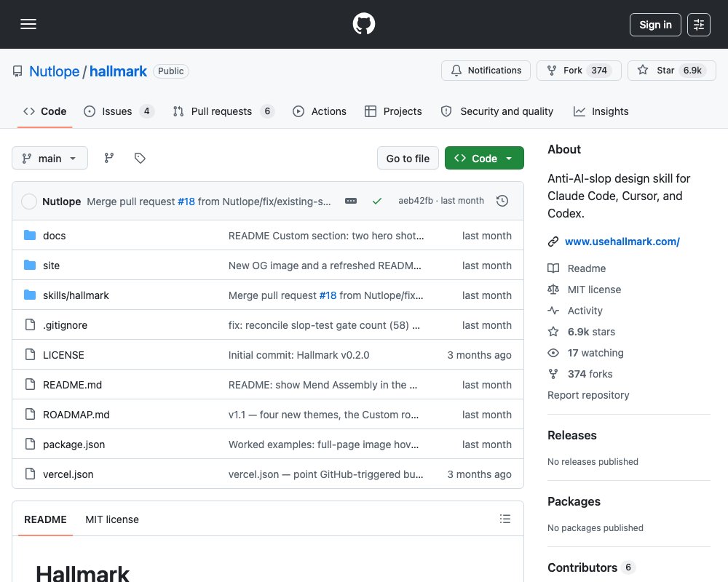Click the Go to file button
The height and width of the screenshot is (582, 728).
(x=408, y=159)
